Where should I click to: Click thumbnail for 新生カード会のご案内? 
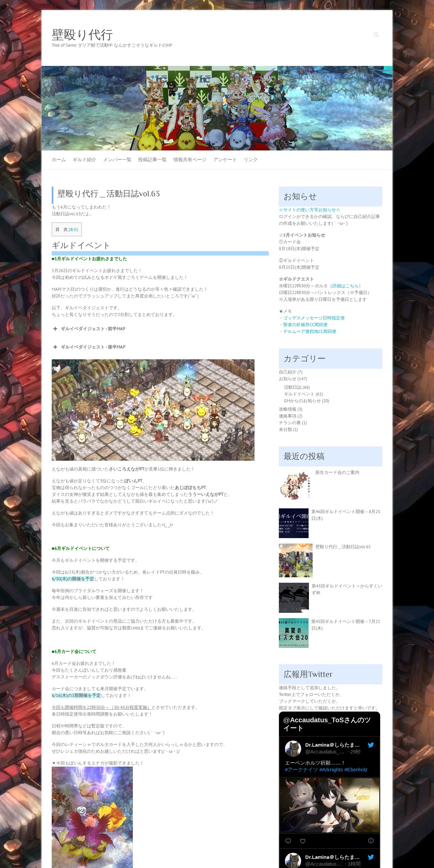[296, 486]
